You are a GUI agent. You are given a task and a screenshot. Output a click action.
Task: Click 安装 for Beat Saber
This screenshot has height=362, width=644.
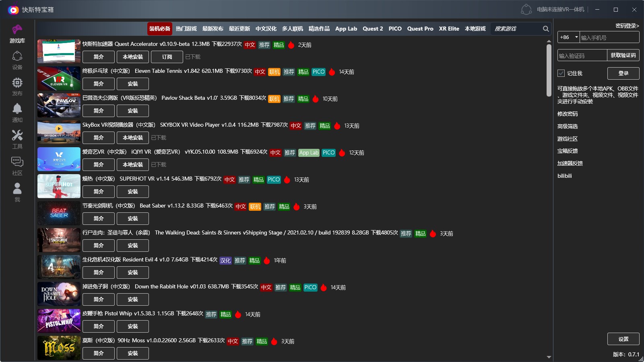[x=133, y=218]
